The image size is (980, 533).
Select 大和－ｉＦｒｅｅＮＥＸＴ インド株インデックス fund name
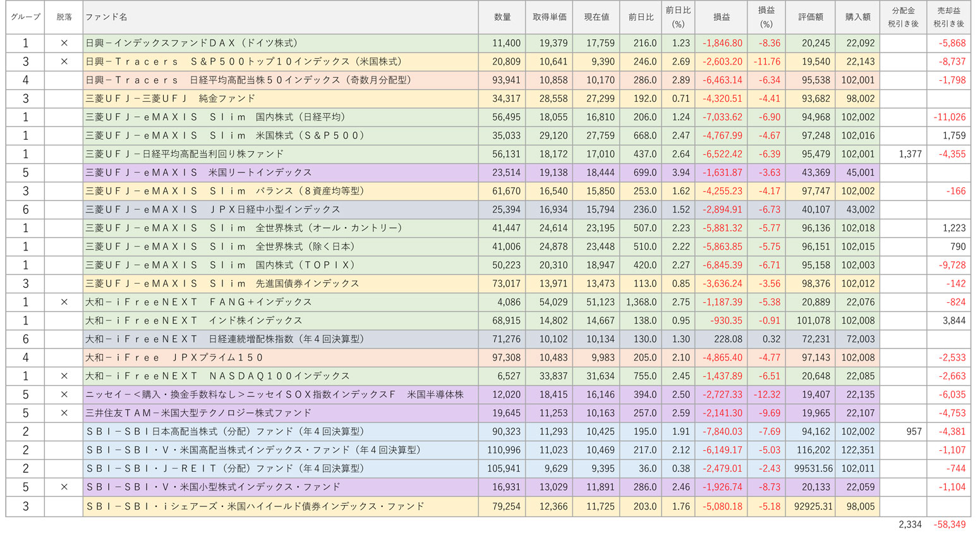tap(194, 321)
